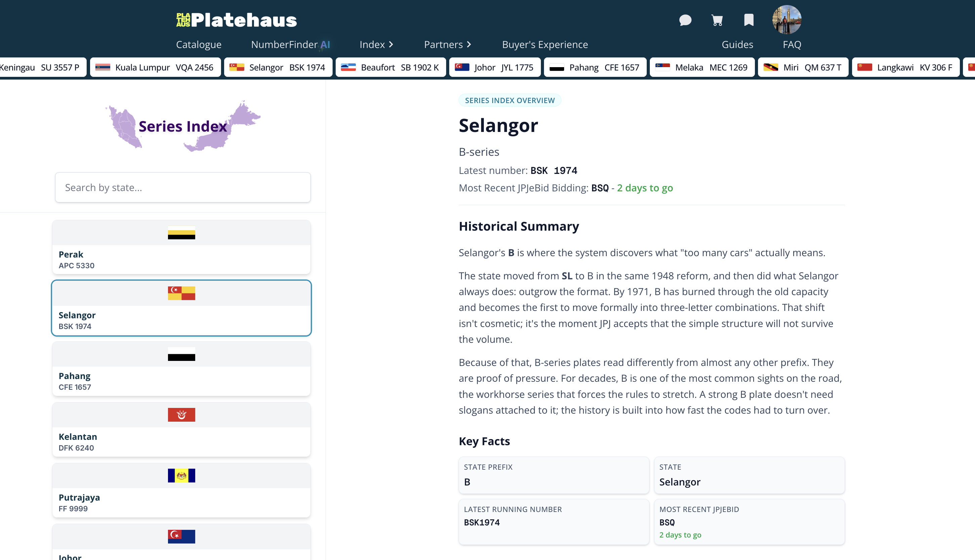Image resolution: width=975 pixels, height=560 pixels.
Task: Open the FAQ link
Action: click(x=792, y=45)
